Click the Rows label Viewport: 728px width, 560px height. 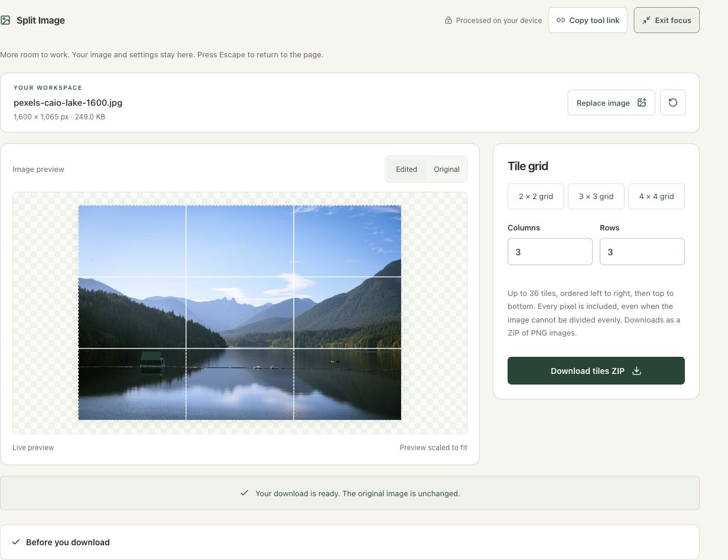click(609, 227)
